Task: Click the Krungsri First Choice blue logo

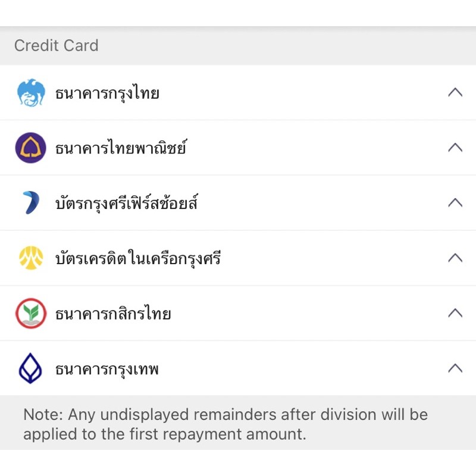Action: (x=30, y=203)
